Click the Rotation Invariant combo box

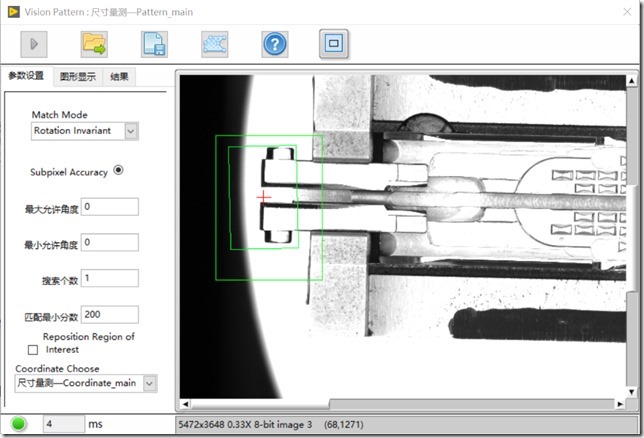(85, 131)
